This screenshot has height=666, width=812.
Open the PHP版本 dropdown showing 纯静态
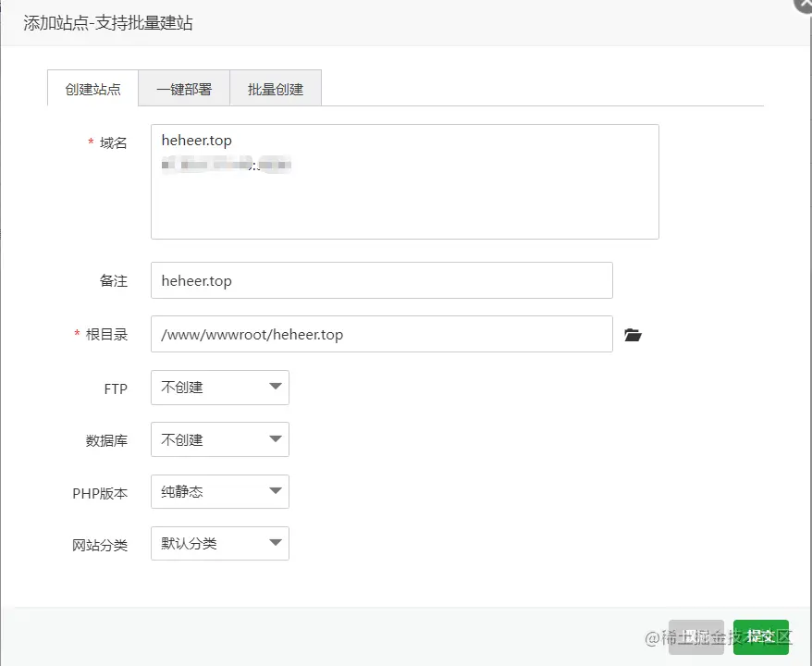click(x=220, y=491)
